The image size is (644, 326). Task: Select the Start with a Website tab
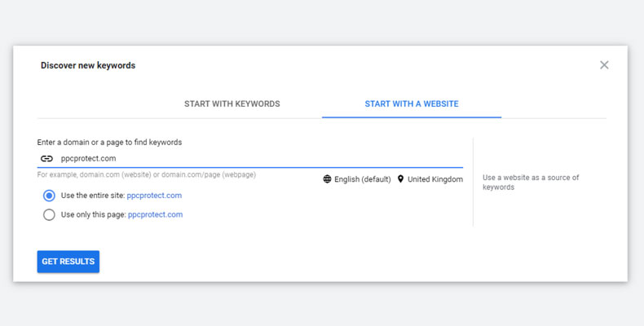(x=411, y=104)
